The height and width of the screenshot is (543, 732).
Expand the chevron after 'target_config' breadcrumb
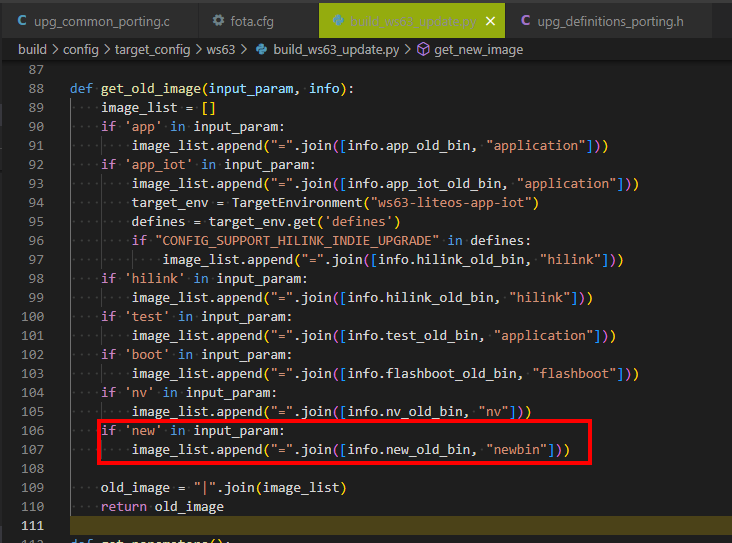[x=198, y=49]
